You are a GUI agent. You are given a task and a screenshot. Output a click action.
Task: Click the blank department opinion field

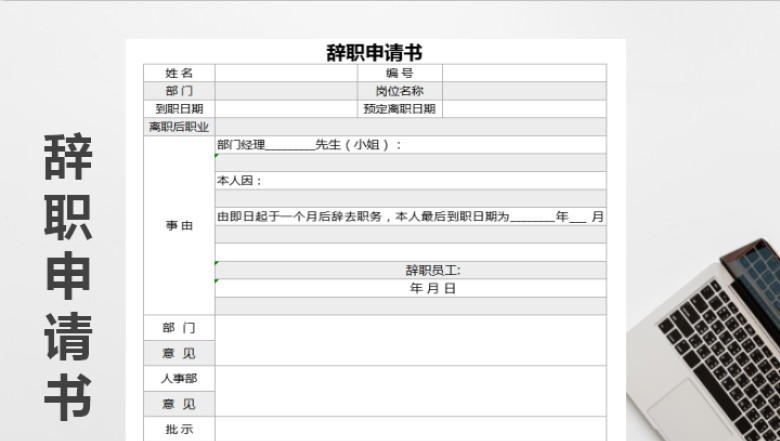click(x=410, y=340)
